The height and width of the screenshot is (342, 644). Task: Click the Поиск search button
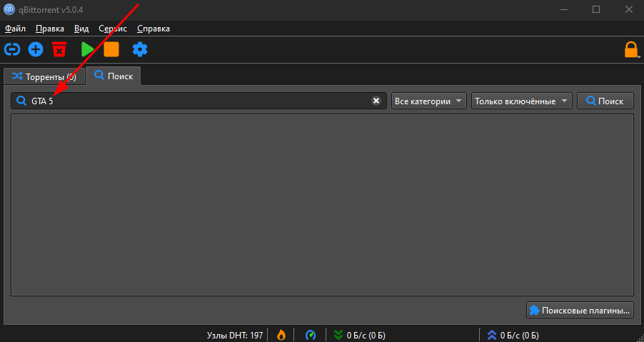click(605, 101)
